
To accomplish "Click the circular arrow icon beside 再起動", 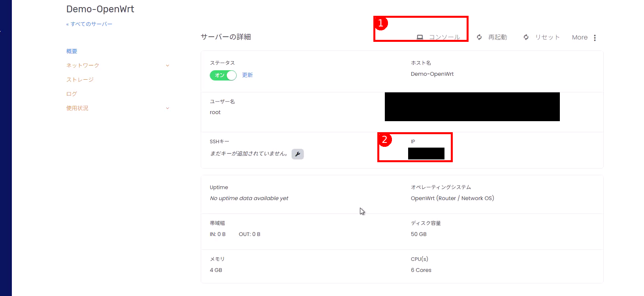I will tap(479, 37).
